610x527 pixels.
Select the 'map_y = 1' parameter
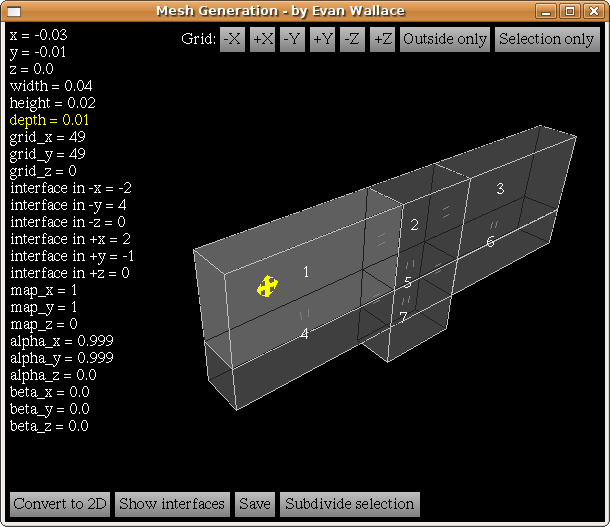(x=44, y=307)
